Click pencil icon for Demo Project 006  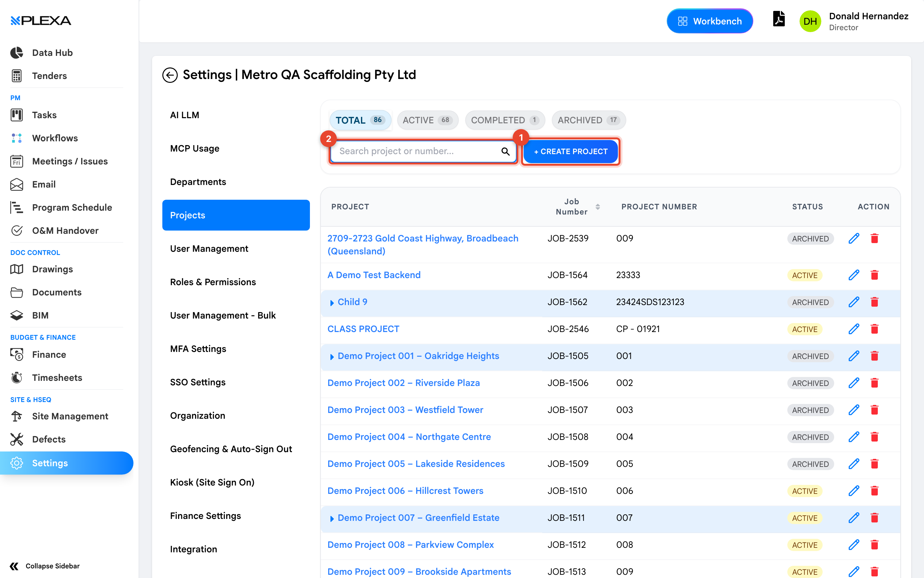coord(854,490)
